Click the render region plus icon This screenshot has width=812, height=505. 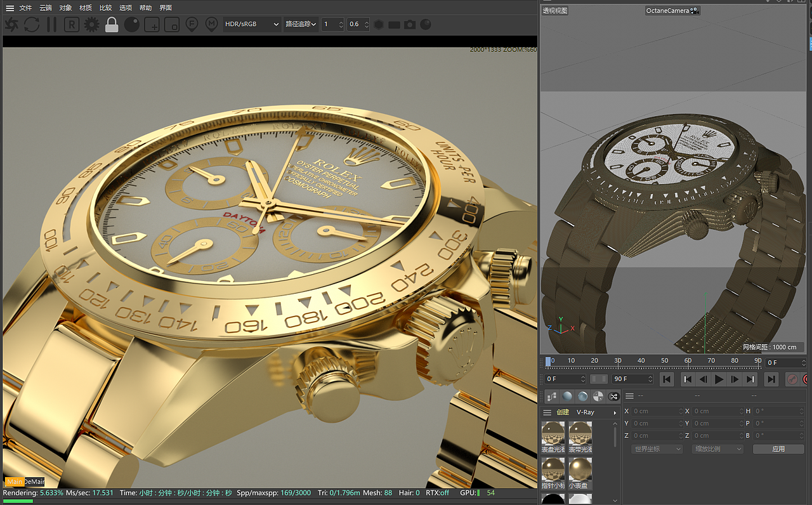pos(152,25)
